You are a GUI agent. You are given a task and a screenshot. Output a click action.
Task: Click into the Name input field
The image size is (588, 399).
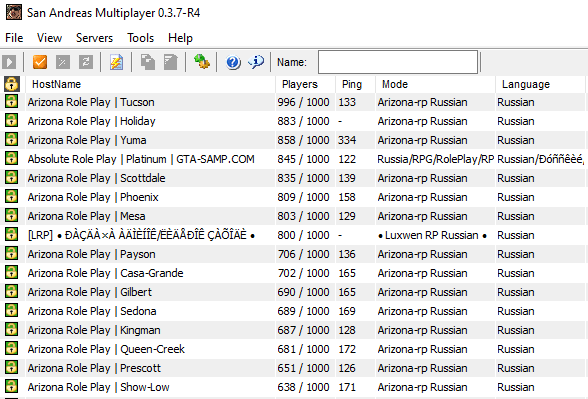pyautogui.click(x=398, y=62)
